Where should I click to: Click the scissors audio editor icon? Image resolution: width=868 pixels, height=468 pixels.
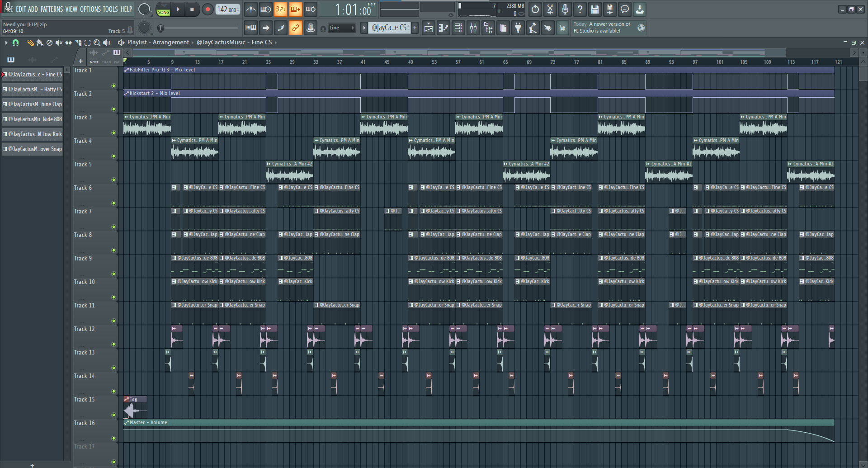[x=550, y=9]
